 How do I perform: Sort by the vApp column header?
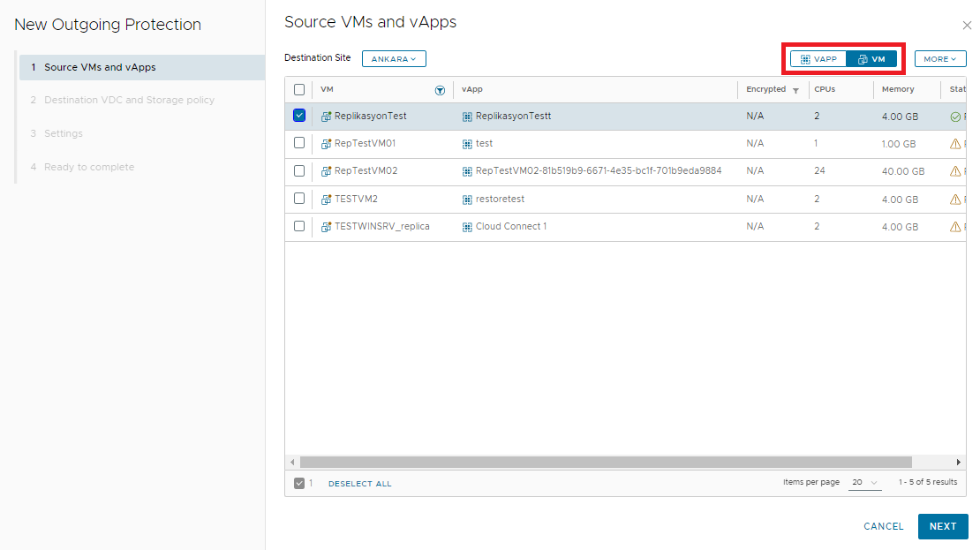pyautogui.click(x=471, y=89)
